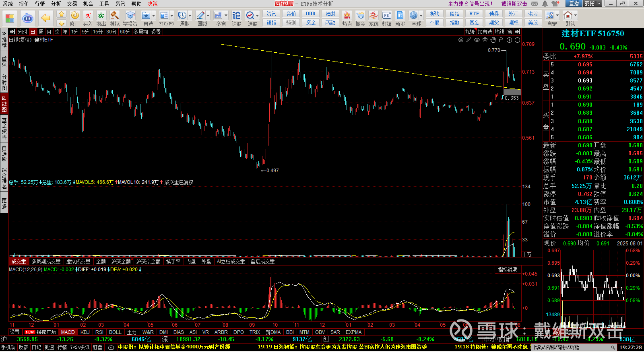Click the 买入 buy icon

click(x=88, y=15)
